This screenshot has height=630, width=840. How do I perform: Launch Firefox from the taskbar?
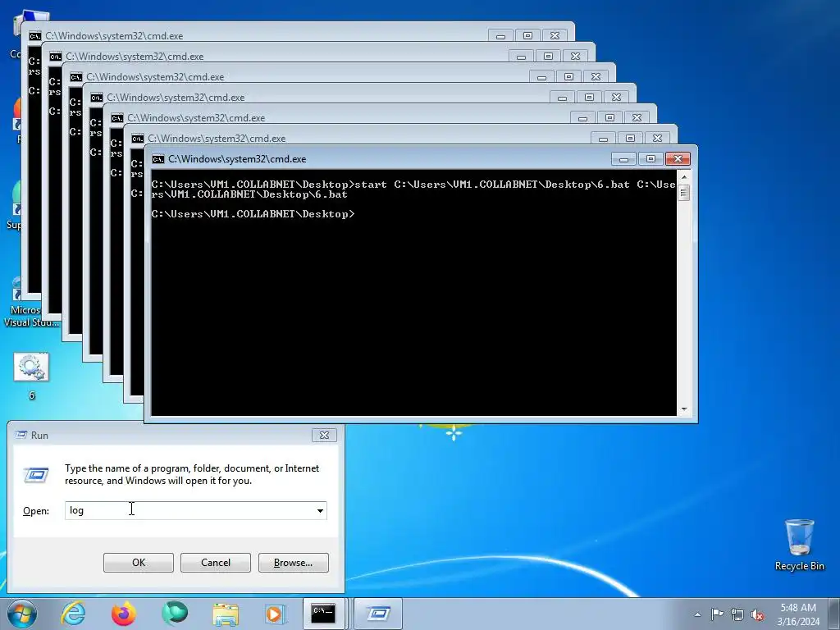tap(123, 614)
